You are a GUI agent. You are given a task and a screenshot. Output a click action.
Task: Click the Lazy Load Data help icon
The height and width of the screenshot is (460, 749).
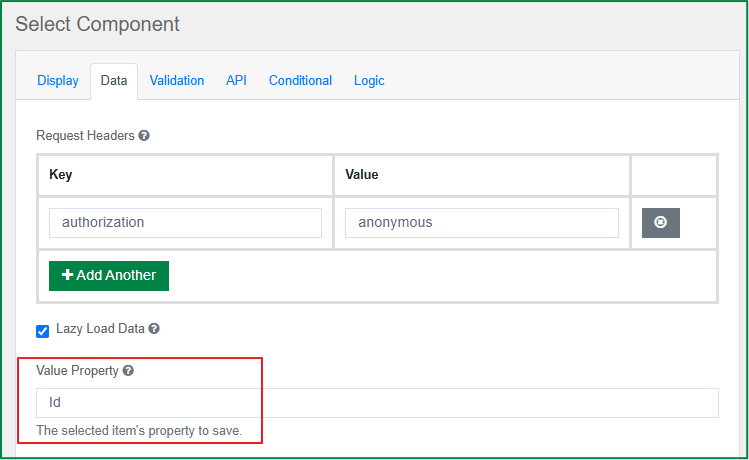pyautogui.click(x=154, y=329)
